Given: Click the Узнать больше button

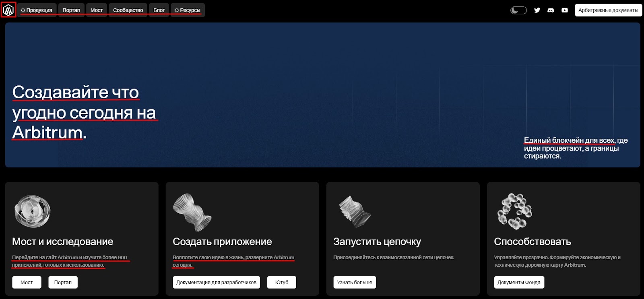Looking at the screenshot, I should [x=355, y=282].
